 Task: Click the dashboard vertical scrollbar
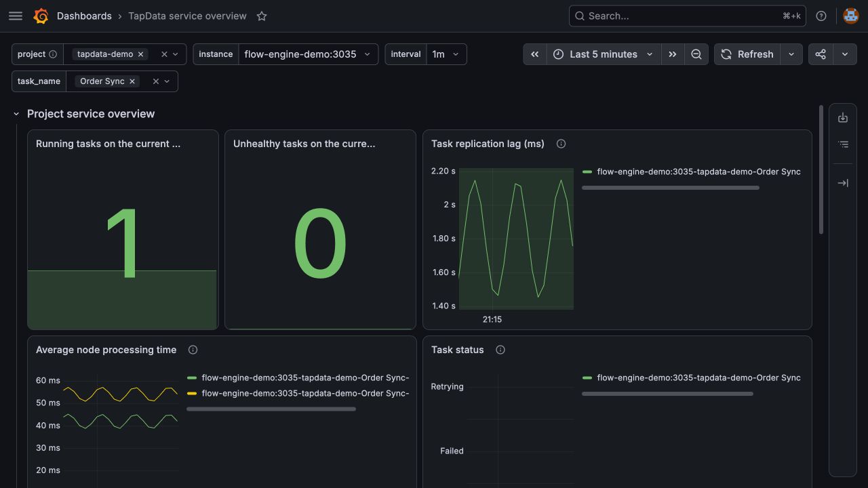(x=822, y=169)
